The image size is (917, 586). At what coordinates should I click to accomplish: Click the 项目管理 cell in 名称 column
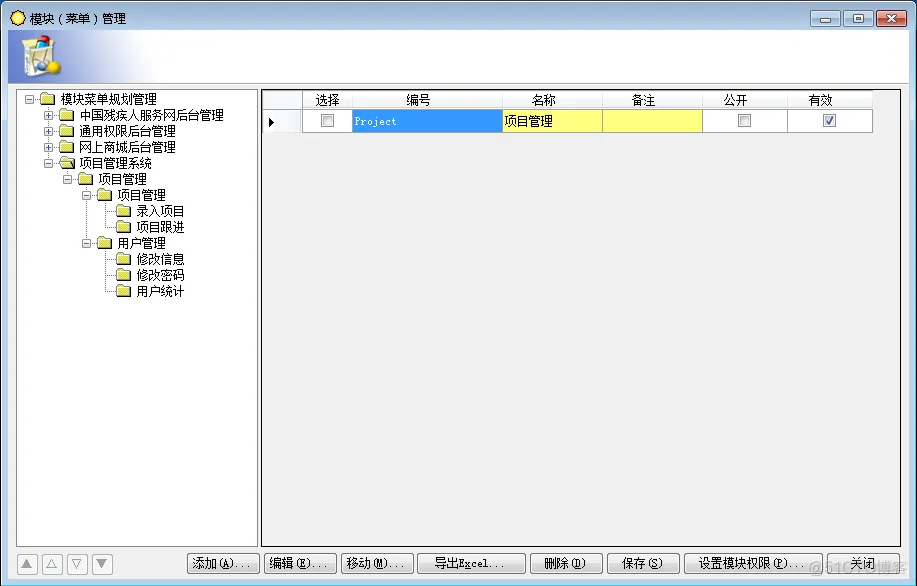coord(552,121)
